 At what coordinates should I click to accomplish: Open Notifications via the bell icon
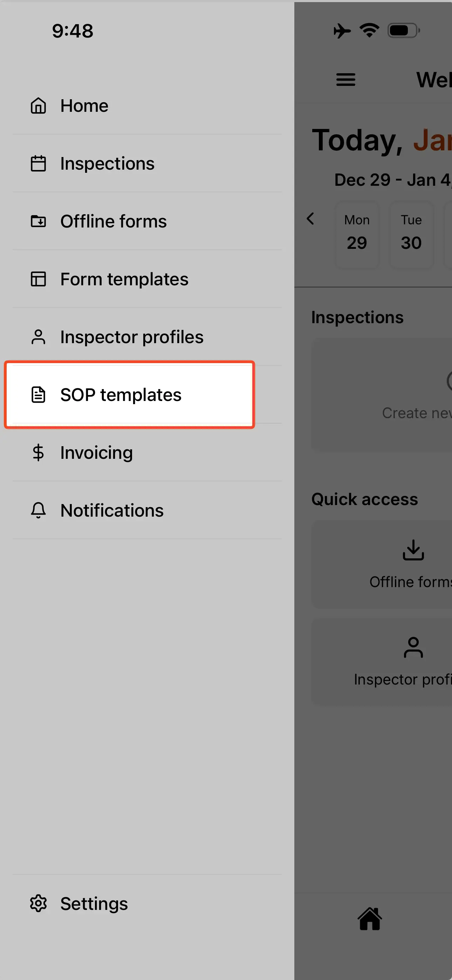(38, 511)
